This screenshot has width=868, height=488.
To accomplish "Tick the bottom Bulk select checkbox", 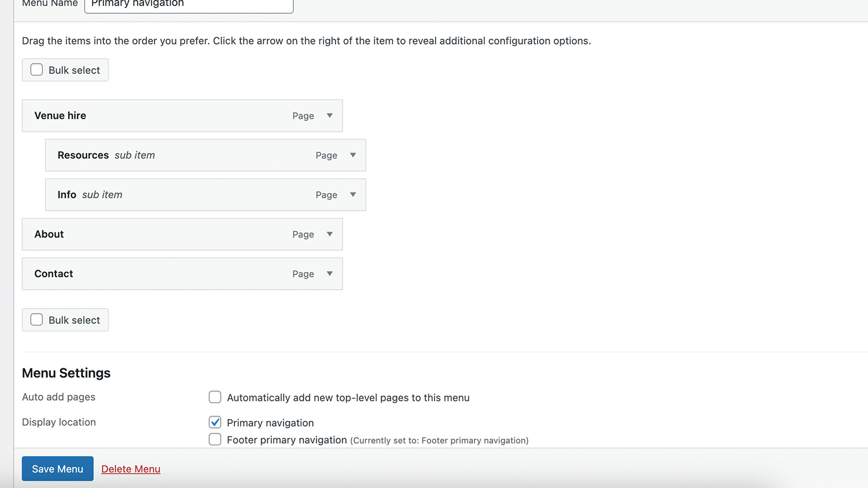I will pos(36,320).
